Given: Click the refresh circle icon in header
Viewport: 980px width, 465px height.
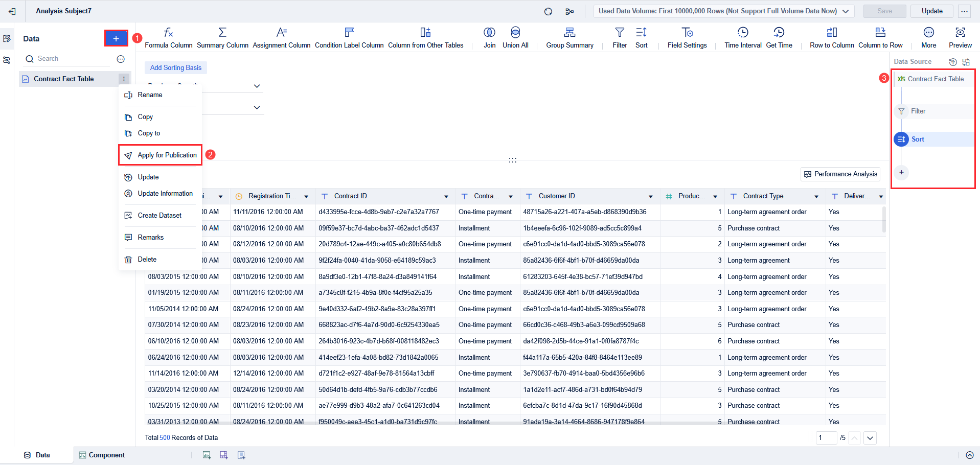Looking at the screenshot, I should coord(548,11).
